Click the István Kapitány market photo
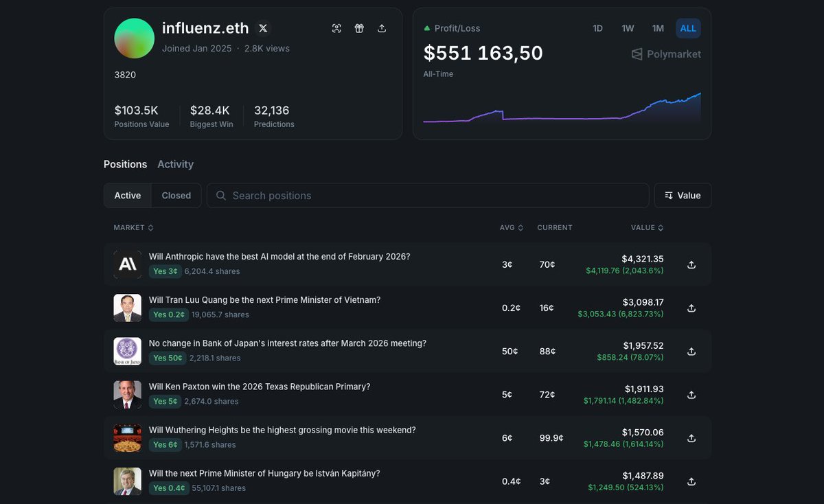The width and height of the screenshot is (824, 504). tap(128, 481)
